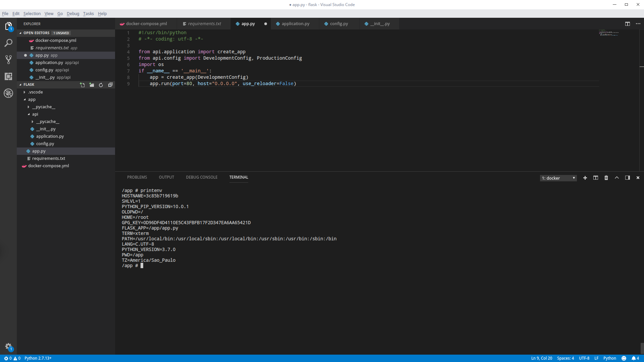Select the Python 2.7.13+ interpreter indicator
This screenshot has width=644, height=362.
point(38,358)
